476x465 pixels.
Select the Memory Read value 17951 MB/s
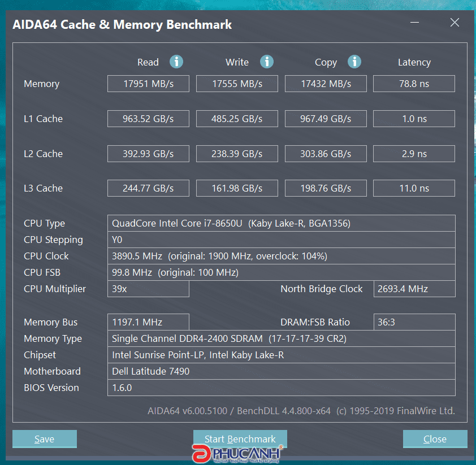[149, 84]
